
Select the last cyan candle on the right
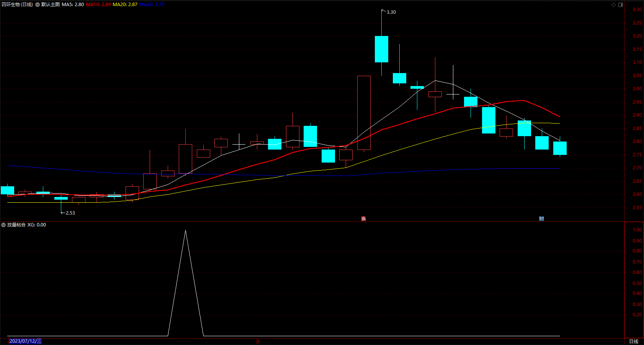click(x=560, y=148)
